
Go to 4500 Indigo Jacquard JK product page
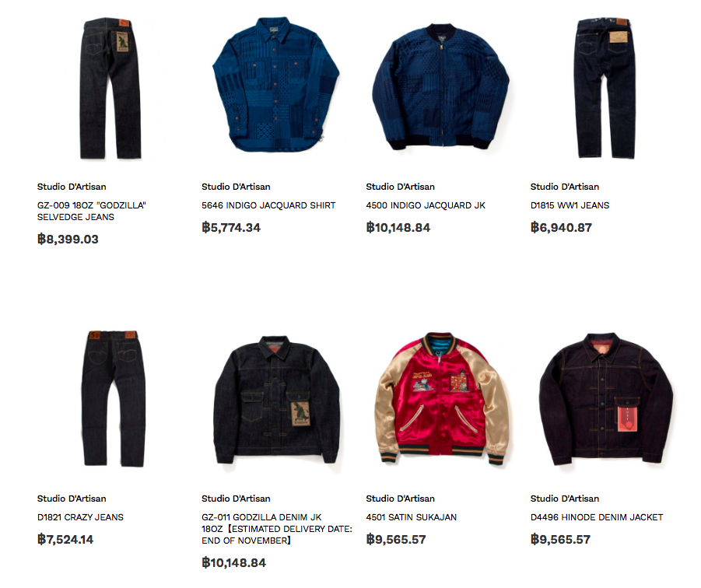pyautogui.click(x=426, y=205)
